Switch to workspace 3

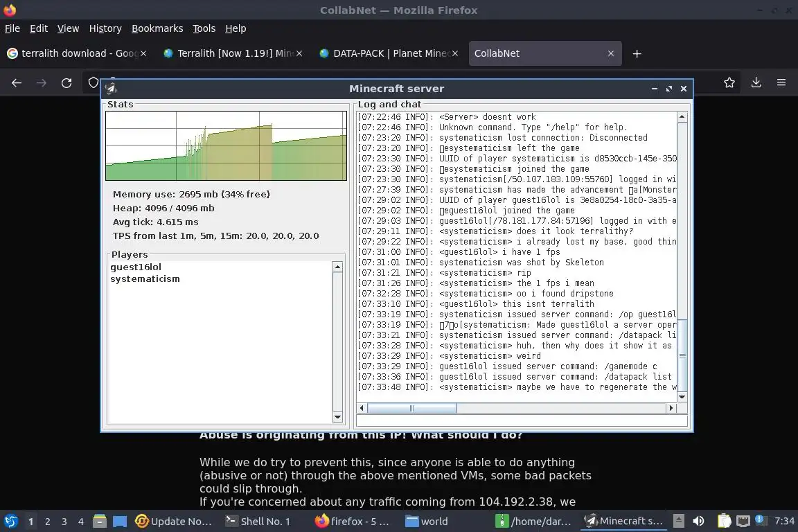(64, 522)
